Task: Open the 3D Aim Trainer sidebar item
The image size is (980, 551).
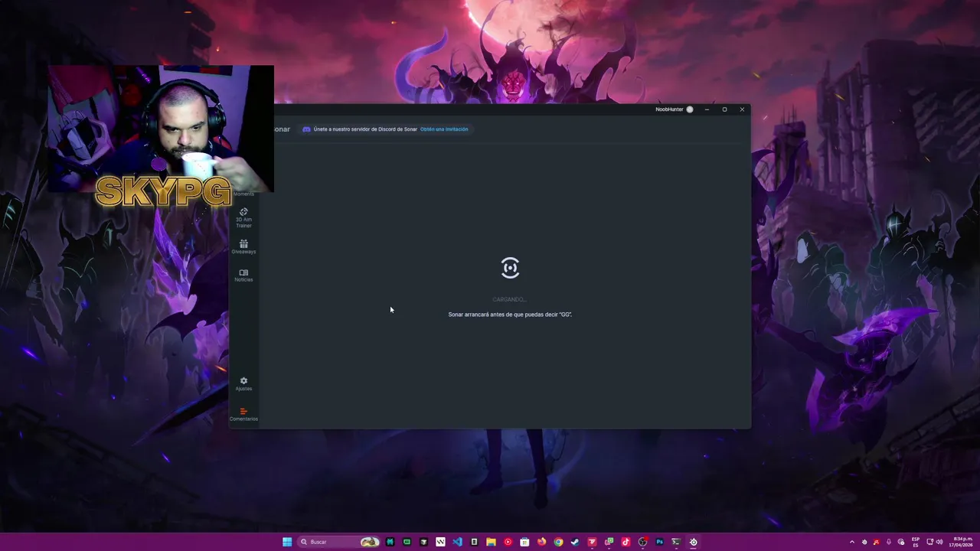Action: click(243, 218)
